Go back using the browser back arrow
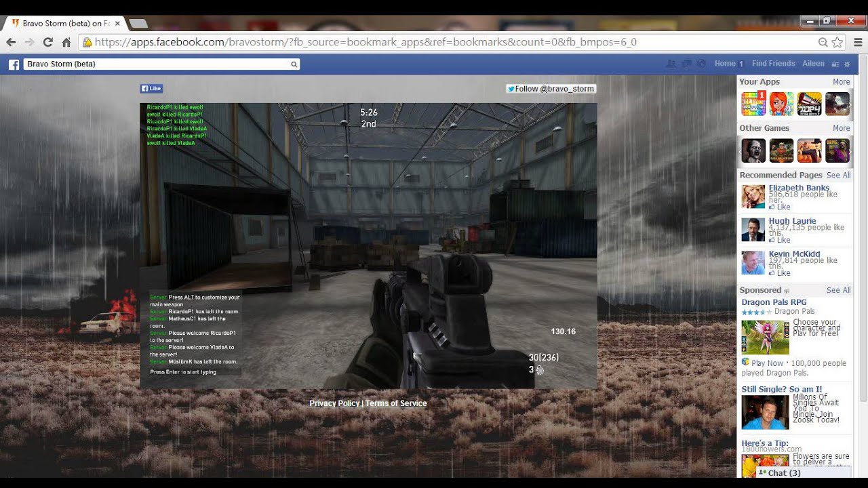868x488 pixels. click(x=11, y=42)
